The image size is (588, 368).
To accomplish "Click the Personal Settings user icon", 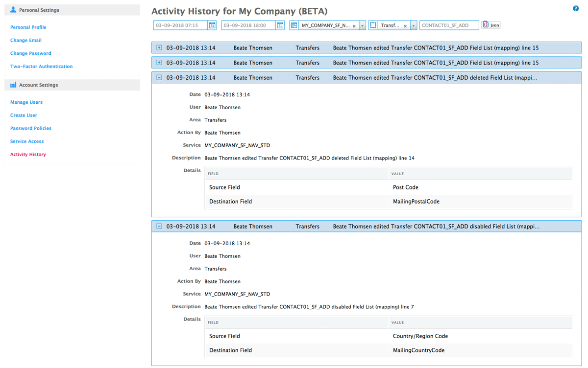I will coord(13,10).
